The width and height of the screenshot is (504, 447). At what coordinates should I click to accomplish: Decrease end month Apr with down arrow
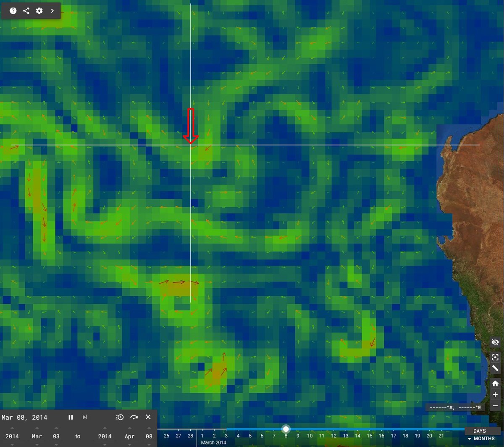point(130,444)
